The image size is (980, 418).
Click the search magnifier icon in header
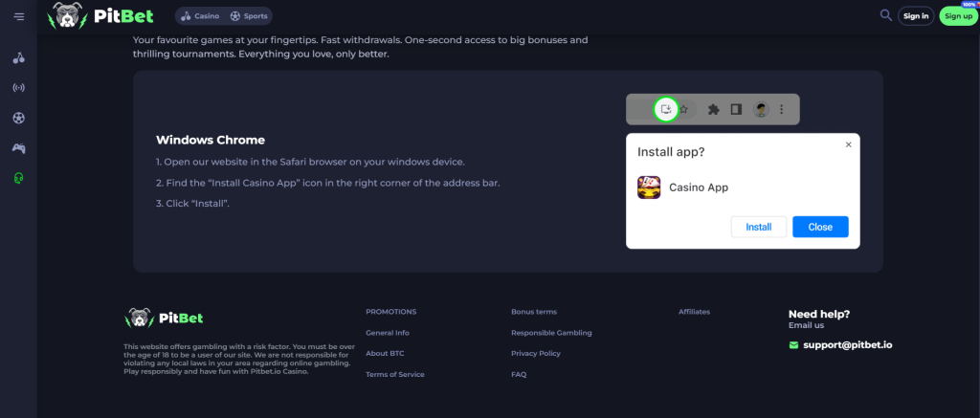coord(885,15)
